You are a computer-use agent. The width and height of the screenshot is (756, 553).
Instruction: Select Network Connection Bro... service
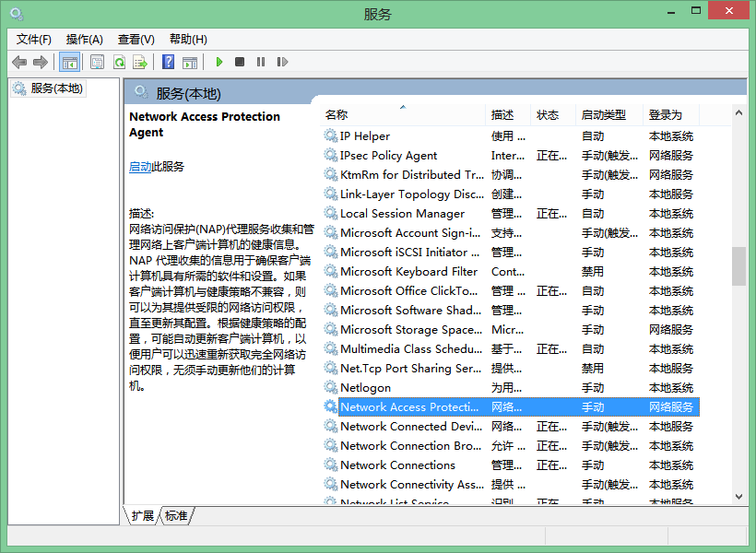[x=510, y=445]
